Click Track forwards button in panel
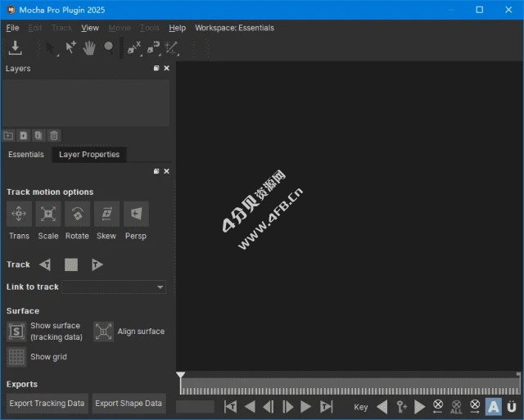Image resolution: width=524 pixels, height=420 pixels. [97, 264]
